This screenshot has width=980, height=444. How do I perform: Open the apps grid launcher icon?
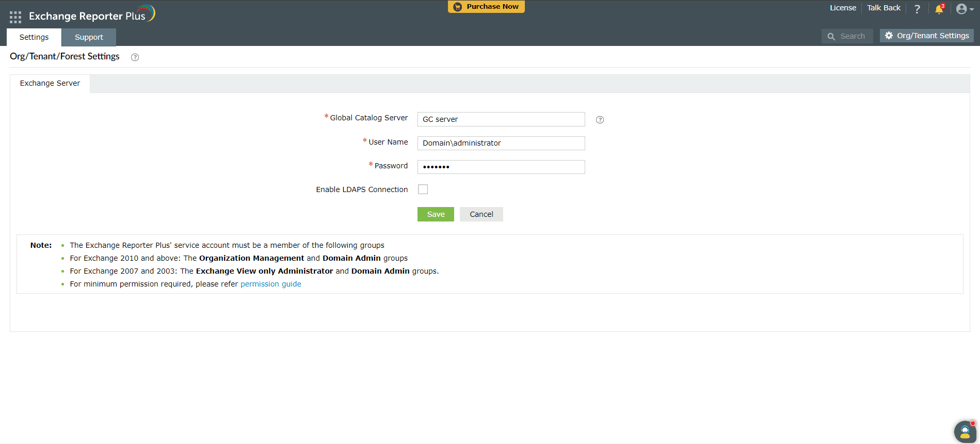point(15,17)
